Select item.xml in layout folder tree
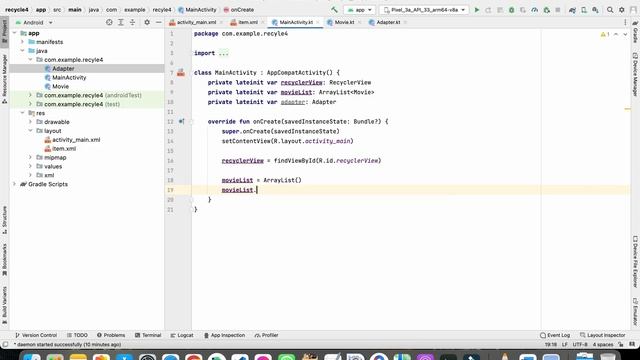This screenshot has width=640, height=360. pyautogui.click(x=64, y=149)
